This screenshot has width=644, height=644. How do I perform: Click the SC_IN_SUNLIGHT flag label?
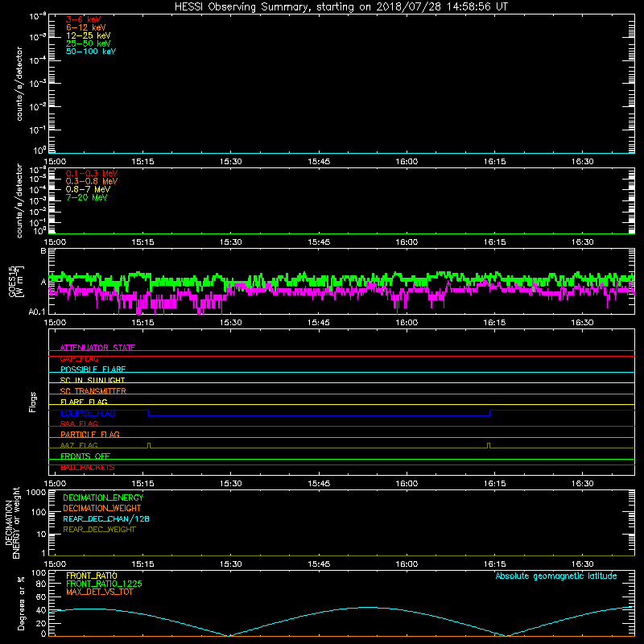pos(93,380)
